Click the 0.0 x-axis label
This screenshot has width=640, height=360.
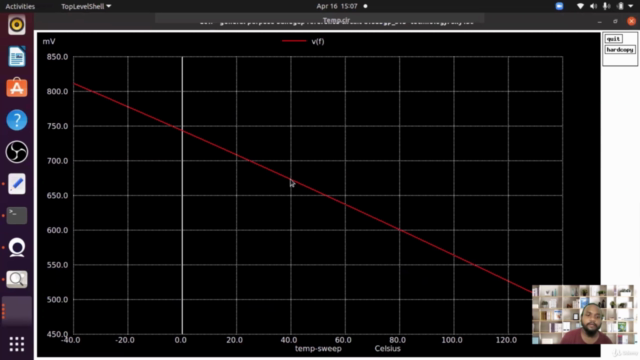pyautogui.click(x=180, y=340)
